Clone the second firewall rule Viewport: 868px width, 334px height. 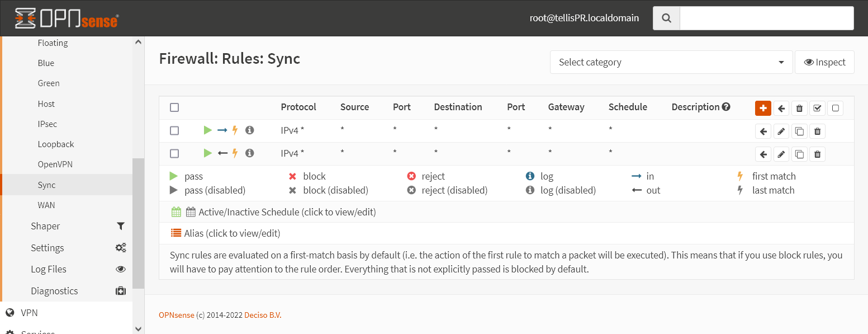pyautogui.click(x=799, y=154)
